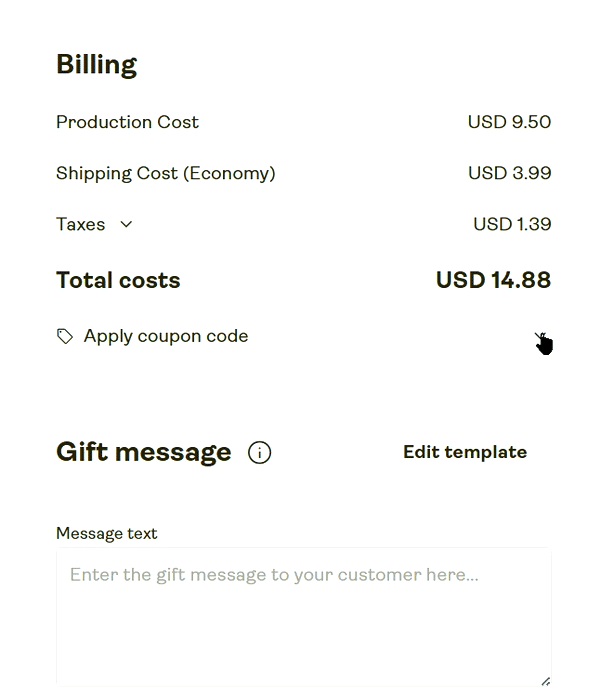The height and width of the screenshot is (695, 600).
Task: Click the Production Cost label
Action: tap(127, 122)
